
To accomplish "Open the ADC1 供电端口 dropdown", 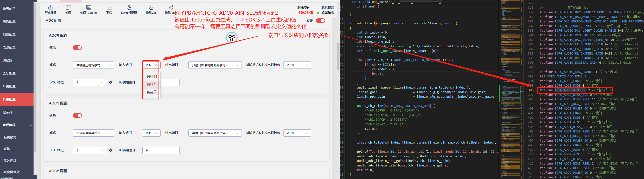I will point(215,133).
